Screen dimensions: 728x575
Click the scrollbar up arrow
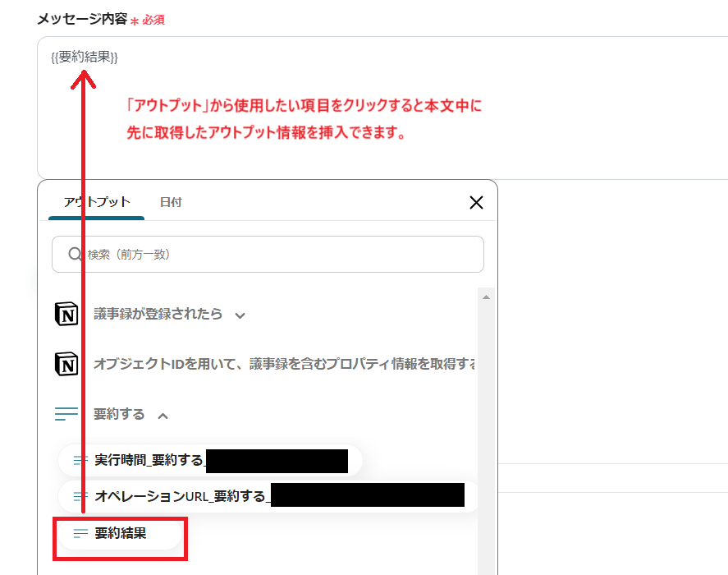point(485,296)
